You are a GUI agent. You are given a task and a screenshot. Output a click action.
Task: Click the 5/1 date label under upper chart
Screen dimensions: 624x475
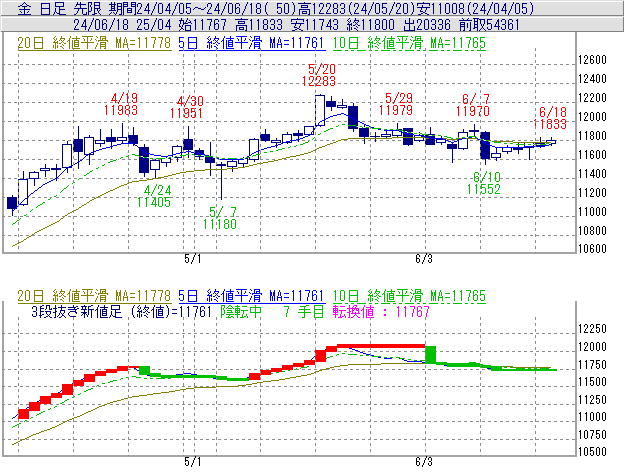(x=193, y=259)
